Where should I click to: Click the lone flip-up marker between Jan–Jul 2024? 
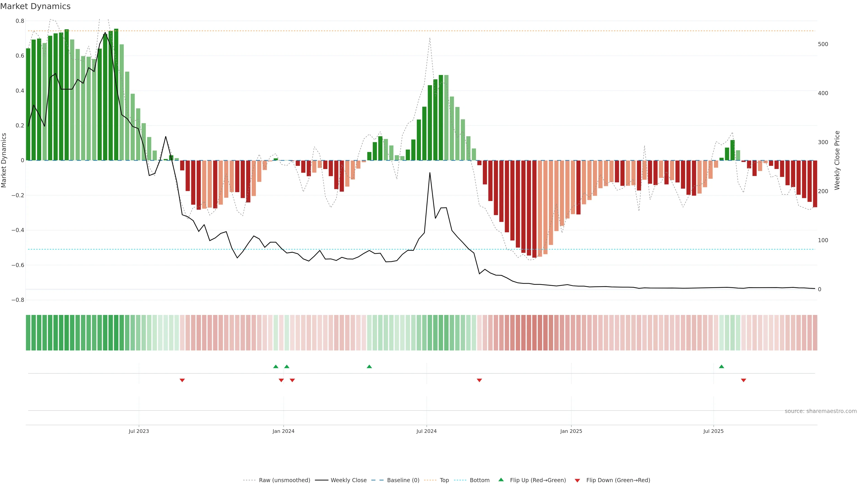pos(369,366)
